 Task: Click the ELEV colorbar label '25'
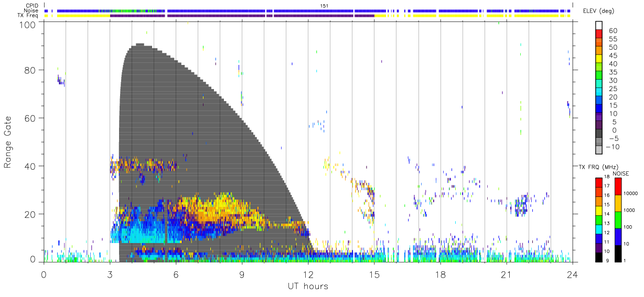pyautogui.click(x=613, y=89)
